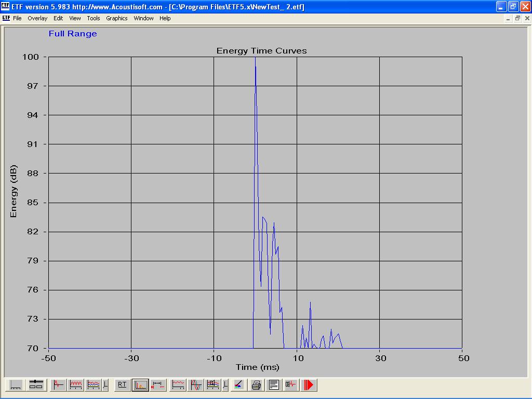Click the Full Range label text
The height and width of the screenshot is (399, 532).
[x=73, y=34]
